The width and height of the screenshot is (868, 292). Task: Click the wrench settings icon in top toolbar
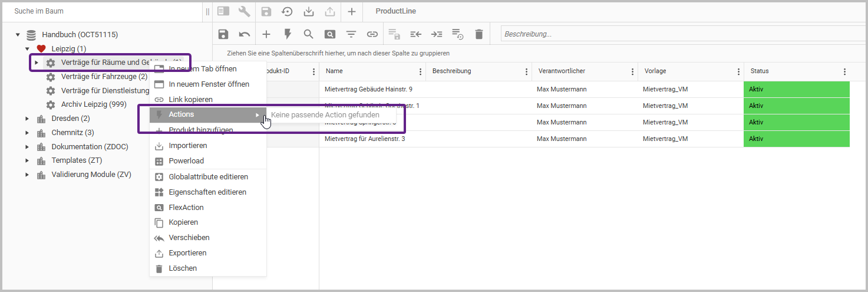coord(244,11)
